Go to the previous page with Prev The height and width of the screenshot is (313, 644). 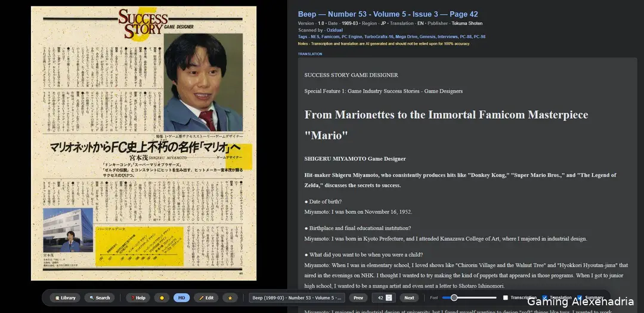358,298
